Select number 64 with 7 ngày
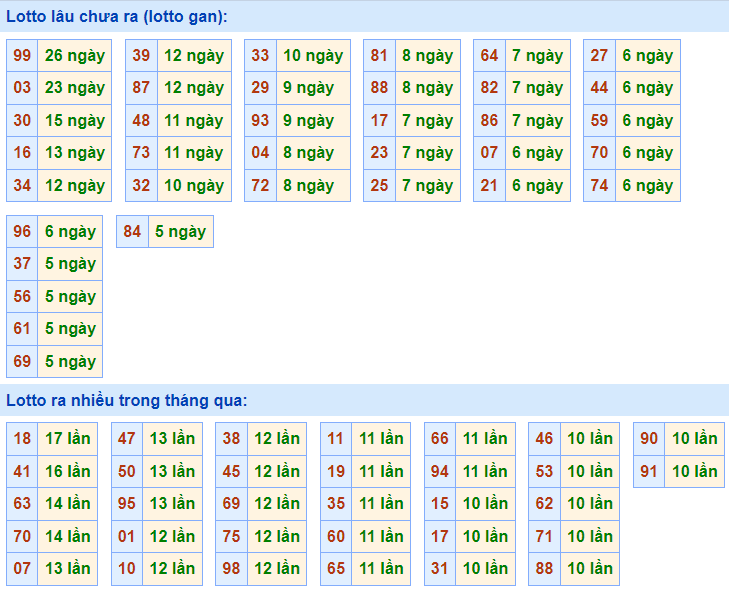Image resolution: width=729 pixels, height=589 pixels. click(x=490, y=55)
